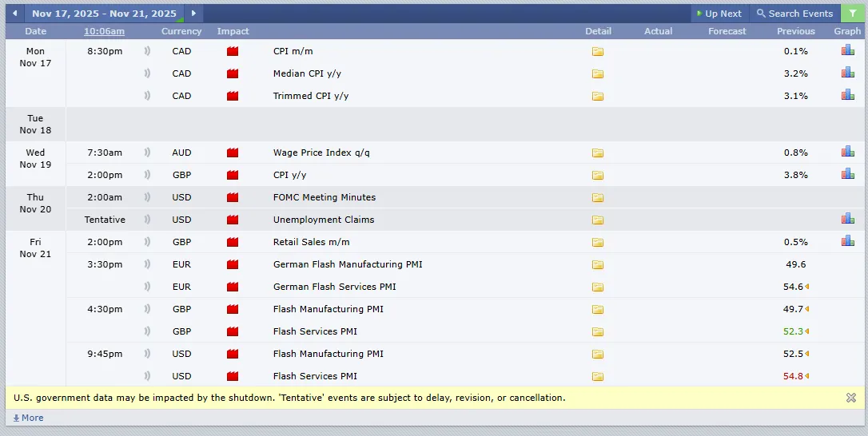Go to the previous week with the left arrow
868x436 pixels.
click(15, 14)
